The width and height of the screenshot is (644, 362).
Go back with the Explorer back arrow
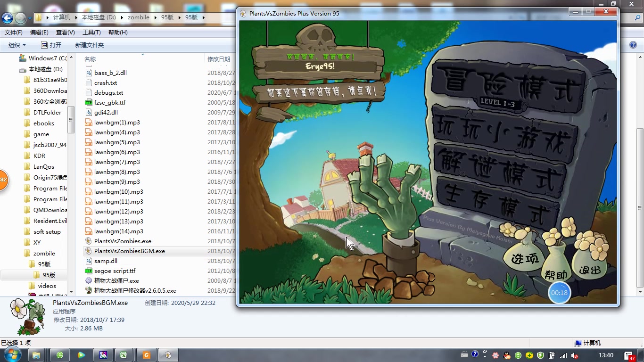(x=7, y=18)
